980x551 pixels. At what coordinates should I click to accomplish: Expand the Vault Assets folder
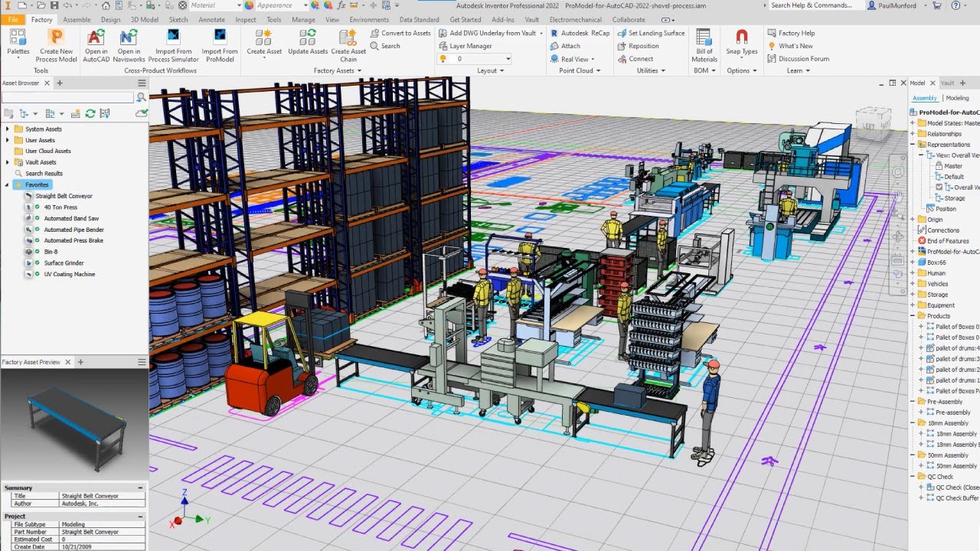(x=8, y=162)
